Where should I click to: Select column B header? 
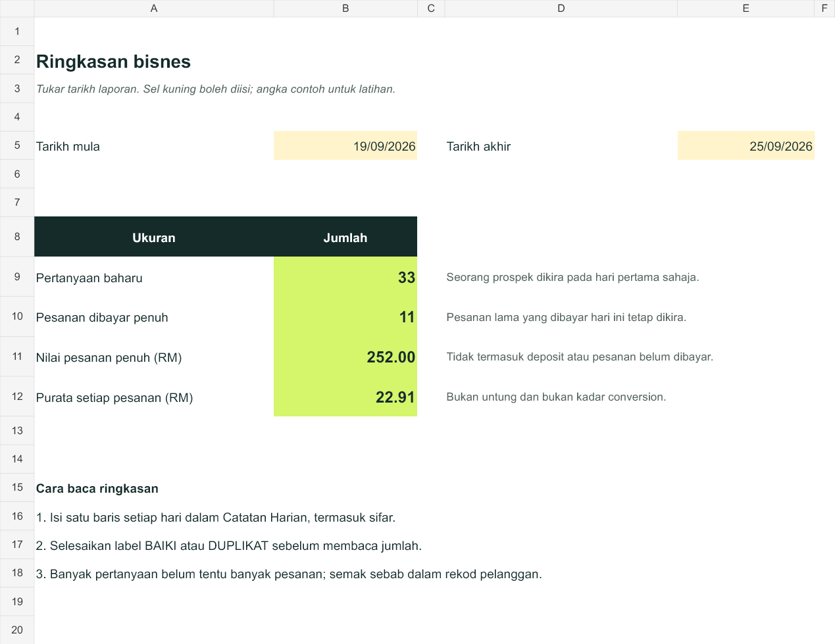pyautogui.click(x=345, y=9)
